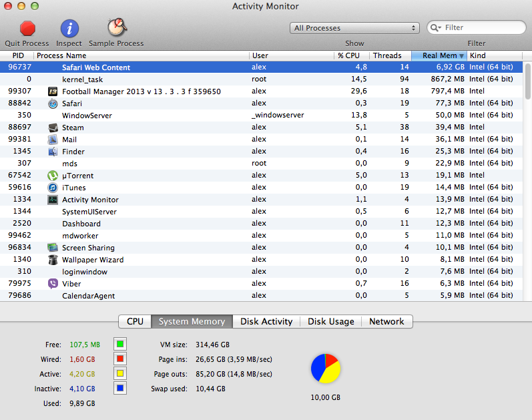Click the blue Inactive memory color swatch
The height and width of the screenshot is (420, 532).
(120, 388)
